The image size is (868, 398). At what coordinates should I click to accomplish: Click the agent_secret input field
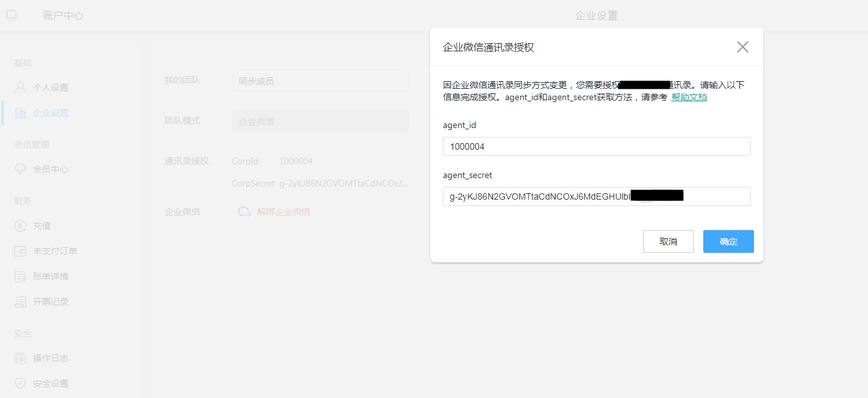596,196
